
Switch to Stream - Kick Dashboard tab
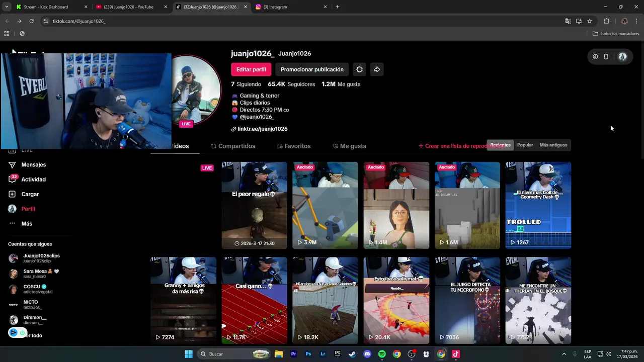52,7
